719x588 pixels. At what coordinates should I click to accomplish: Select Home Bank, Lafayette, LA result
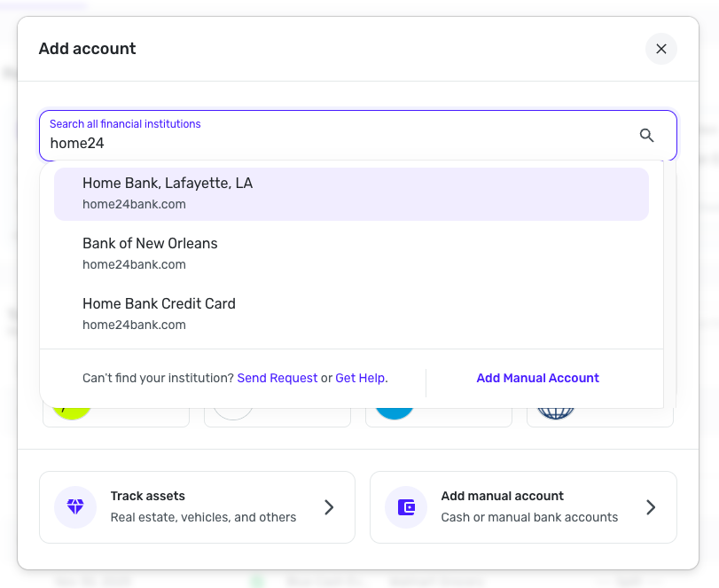(351, 193)
